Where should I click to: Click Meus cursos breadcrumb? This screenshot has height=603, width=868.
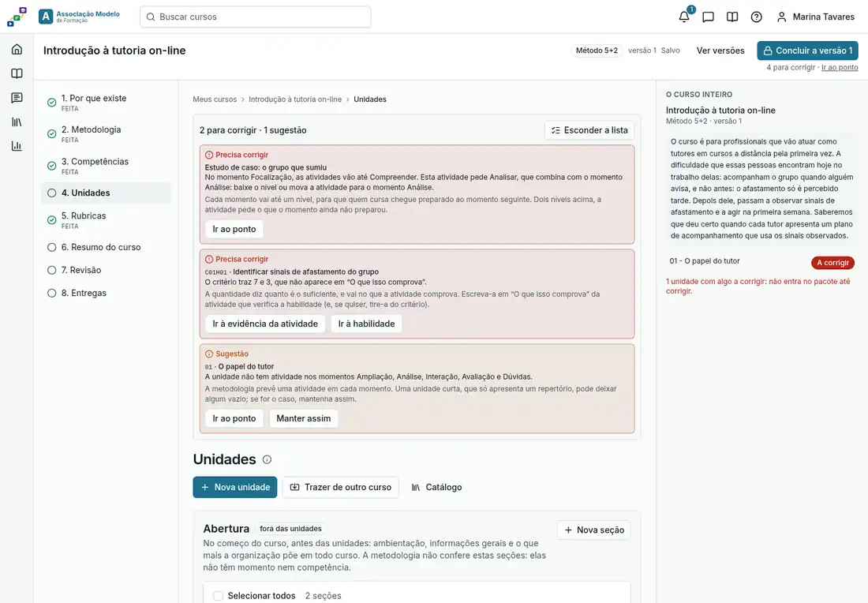[215, 99]
